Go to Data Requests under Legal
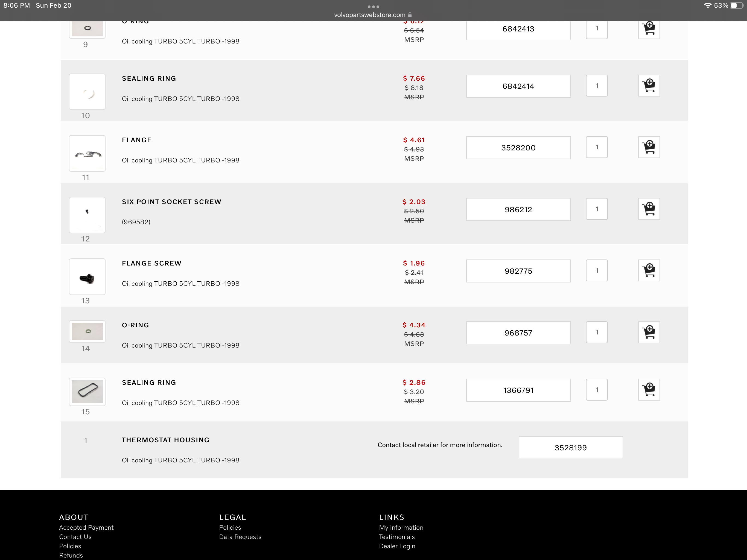Viewport: 747px width, 560px height. [240, 537]
